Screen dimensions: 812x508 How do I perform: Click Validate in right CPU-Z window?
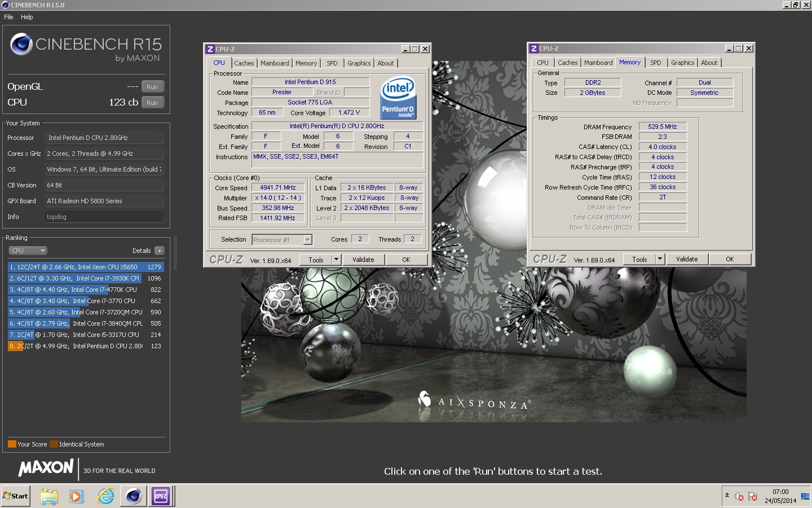coord(687,259)
